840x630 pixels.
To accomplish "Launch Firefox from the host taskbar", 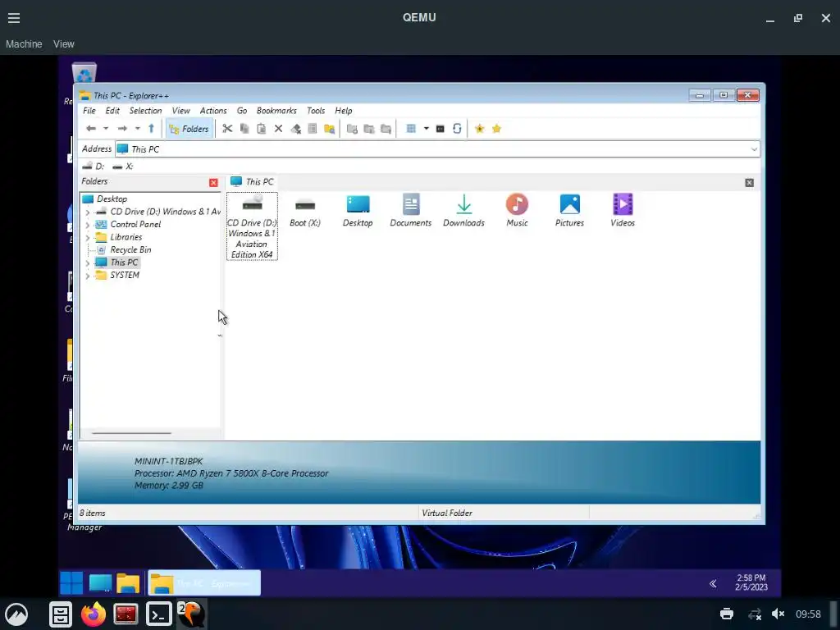I will pyautogui.click(x=94, y=614).
